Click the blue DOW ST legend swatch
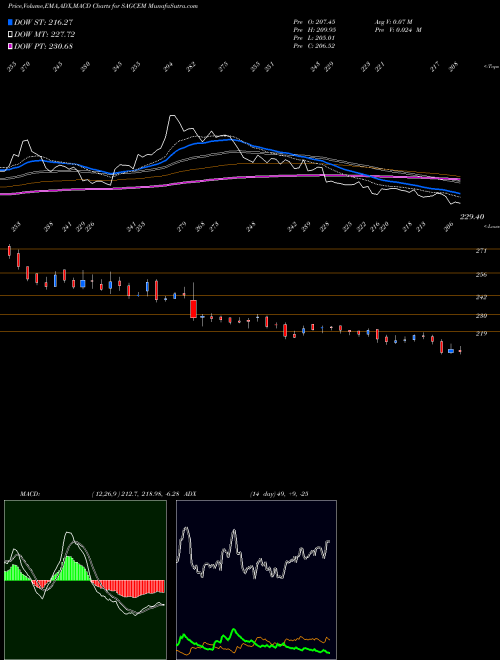 coord(10,22)
